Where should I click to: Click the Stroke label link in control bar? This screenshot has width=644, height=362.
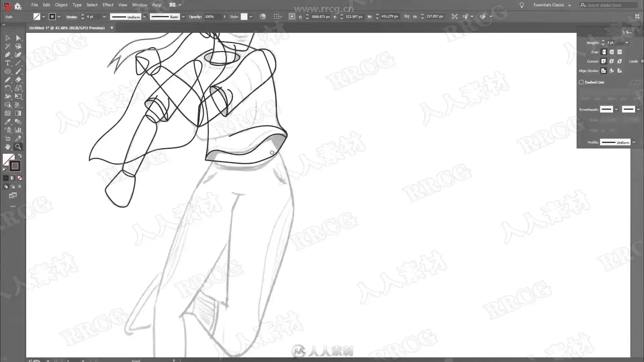point(71,17)
